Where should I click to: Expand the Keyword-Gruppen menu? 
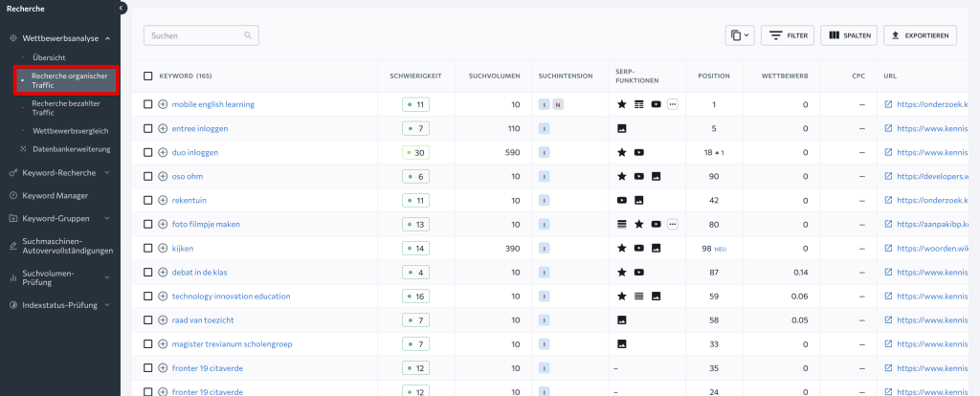107,219
